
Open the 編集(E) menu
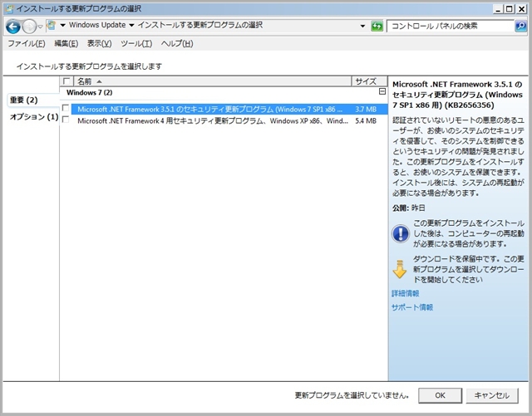coord(66,43)
